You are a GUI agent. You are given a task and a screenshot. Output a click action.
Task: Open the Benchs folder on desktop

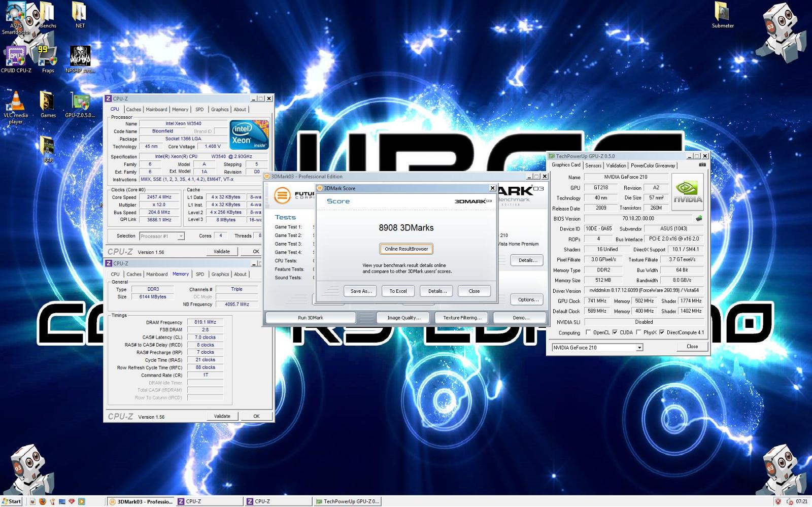coord(48,15)
